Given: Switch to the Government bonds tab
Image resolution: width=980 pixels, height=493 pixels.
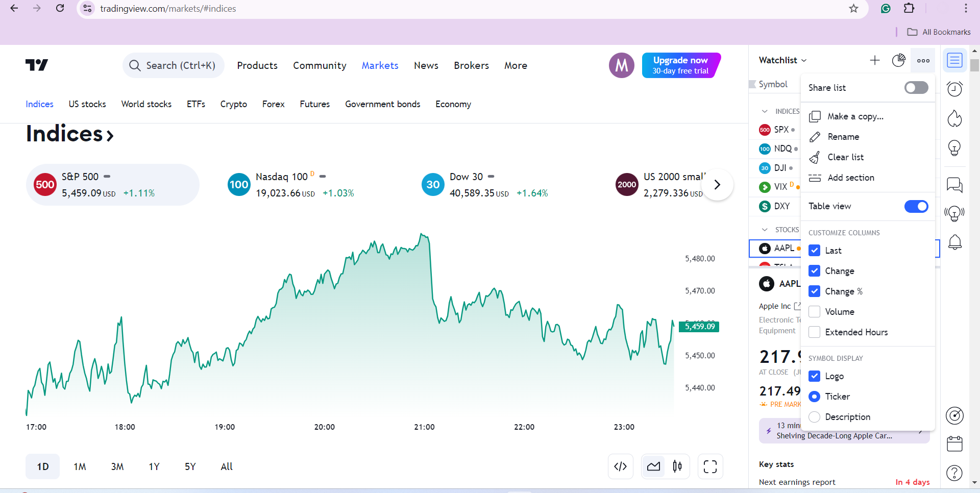Looking at the screenshot, I should point(383,104).
